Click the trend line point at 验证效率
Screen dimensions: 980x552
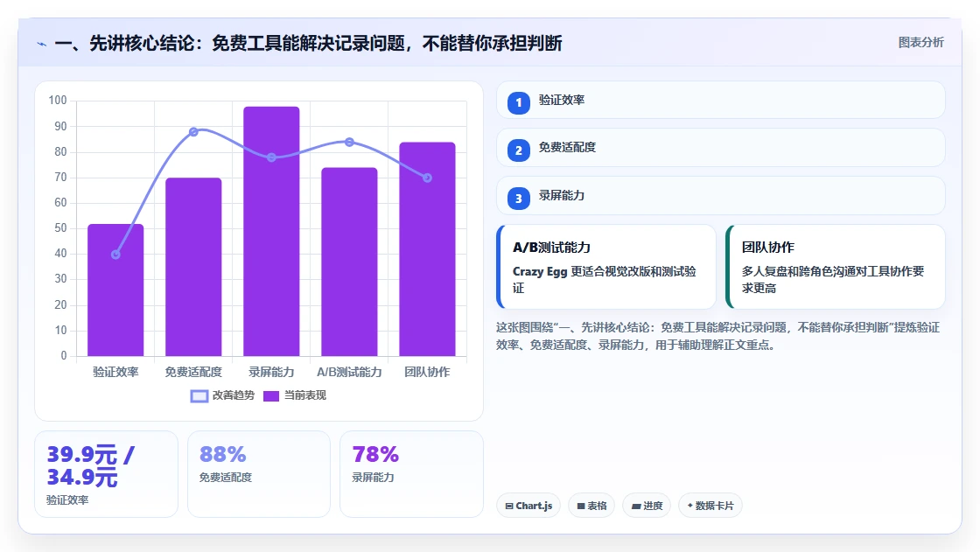click(x=115, y=255)
